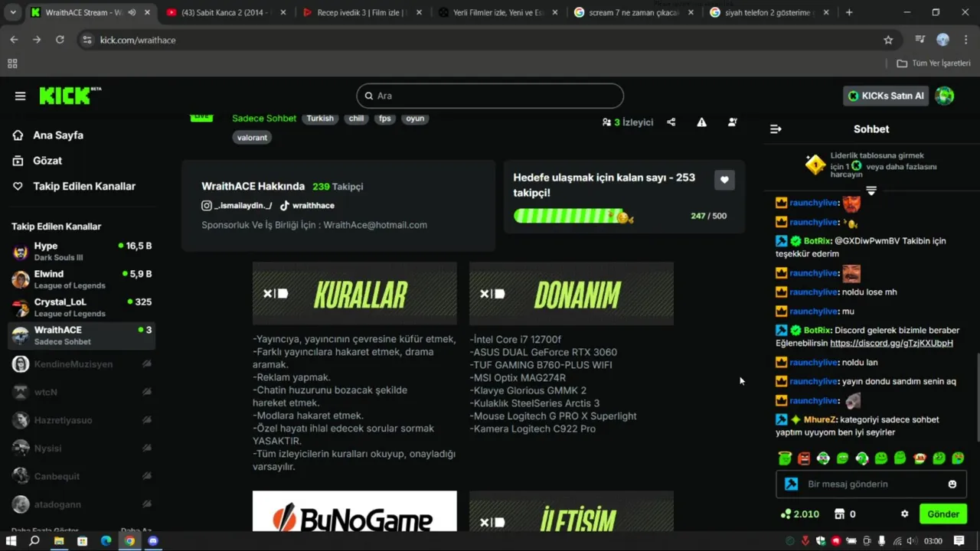Open Crystal_LoL channel in followed list
Viewport: 980px width, 551px height.
(82, 308)
